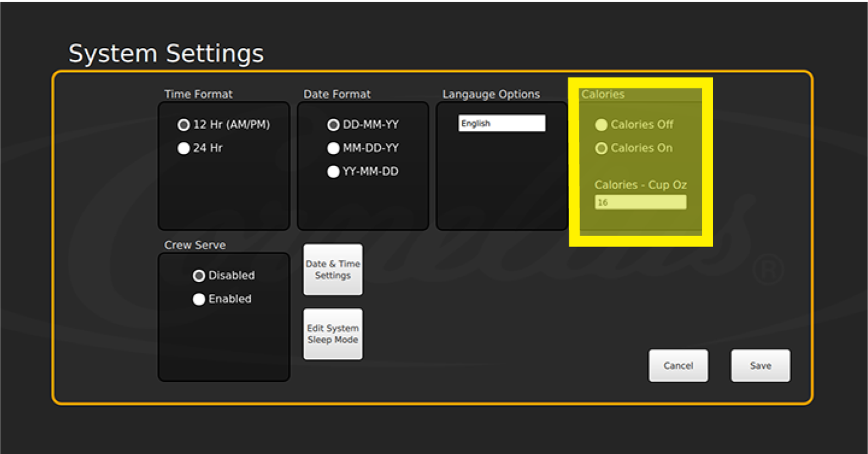Click the Calories section label
The width and height of the screenshot is (868, 454).
coord(603,94)
